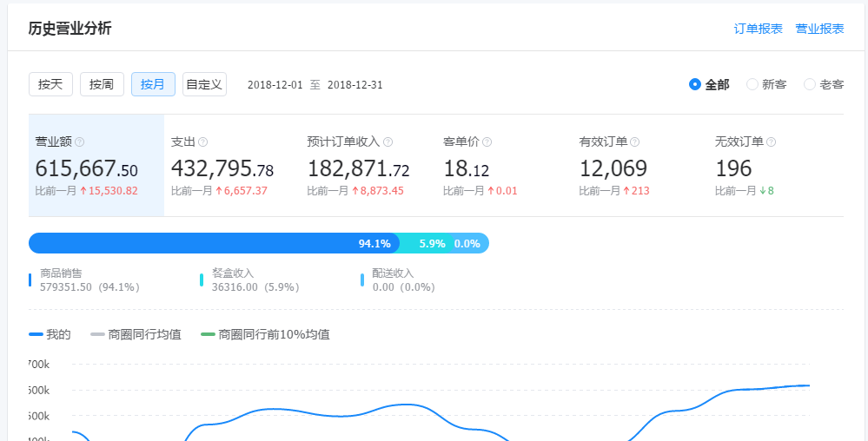Click 579351.50 (94.1%) amount text

pos(89,287)
